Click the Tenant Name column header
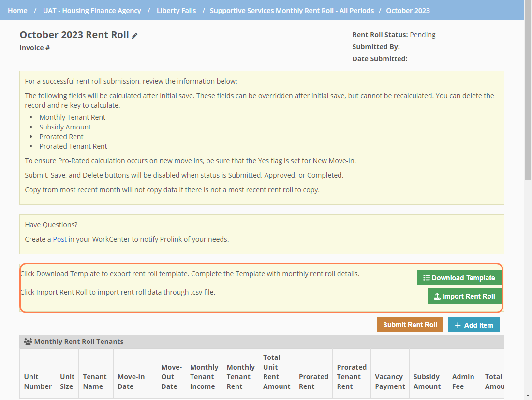Screen dimensions: 532x400 coord(95,382)
